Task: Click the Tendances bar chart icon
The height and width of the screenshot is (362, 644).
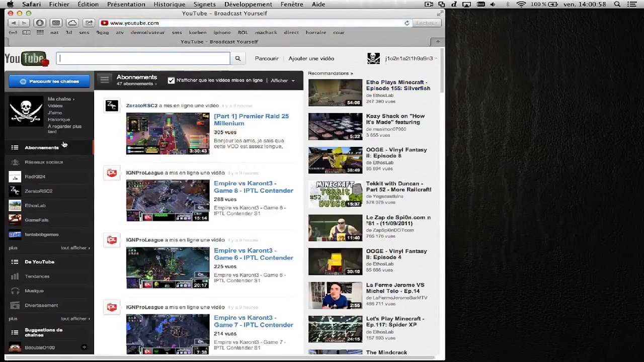Action: (15, 276)
